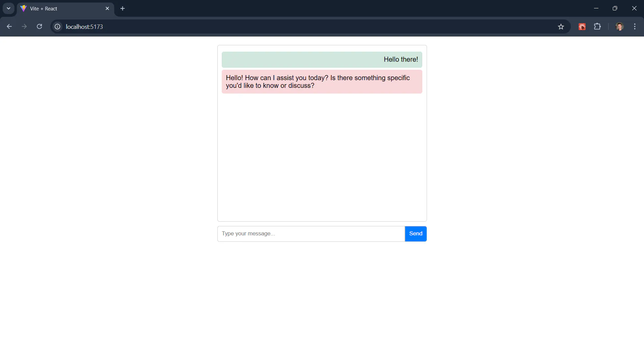This screenshot has width=644, height=342.
Task: Click the Send button
Action: (416, 234)
